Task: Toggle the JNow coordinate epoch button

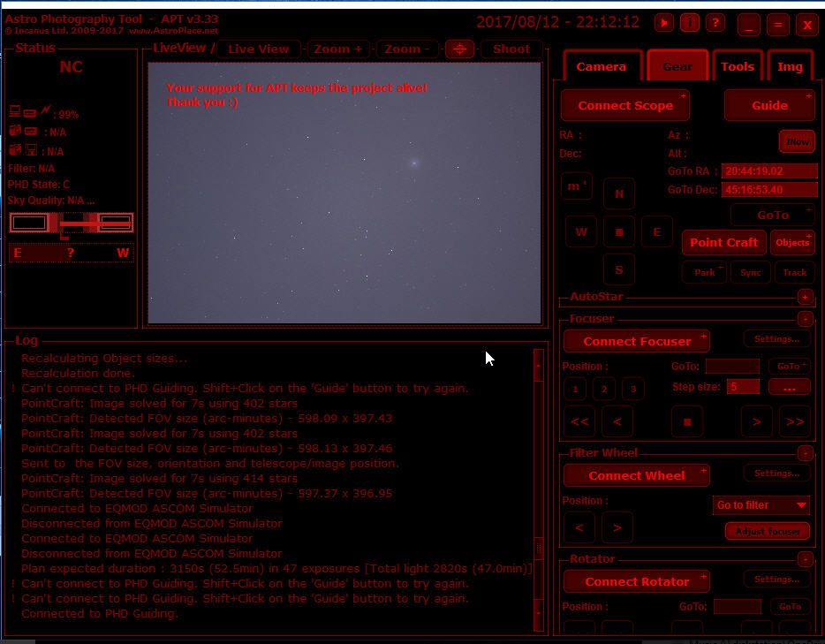Action: pyautogui.click(x=797, y=141)
